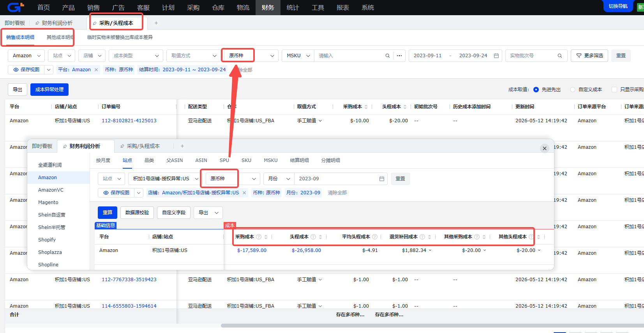Click the pin icon on 采购/头程成本 tab
Image resolution: width=644 pixels, height=333 pixels.
(95, 23)
